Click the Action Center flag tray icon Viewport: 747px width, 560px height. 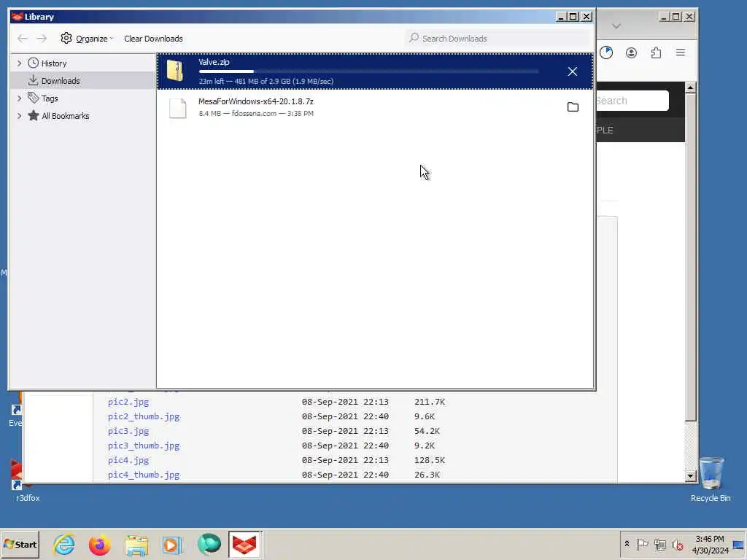coord(642,544)
